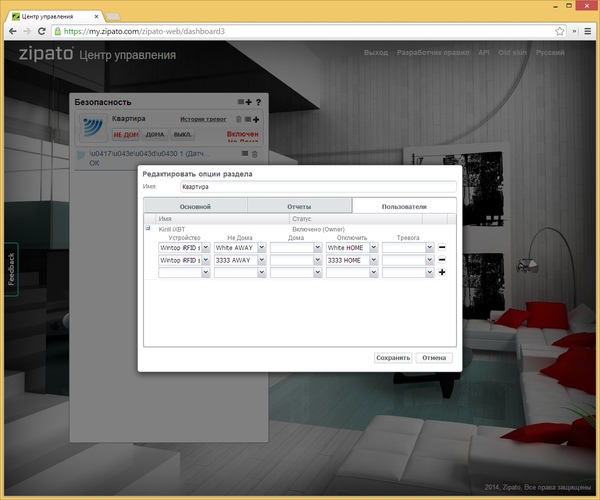This screenshot has height=500, width=600.
Task: Open the API link in header
Action: (x=484, y=52)
